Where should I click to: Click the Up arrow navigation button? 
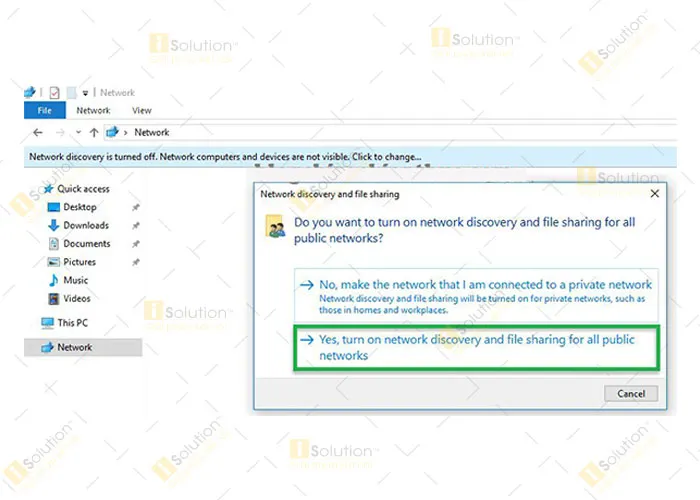94,132
